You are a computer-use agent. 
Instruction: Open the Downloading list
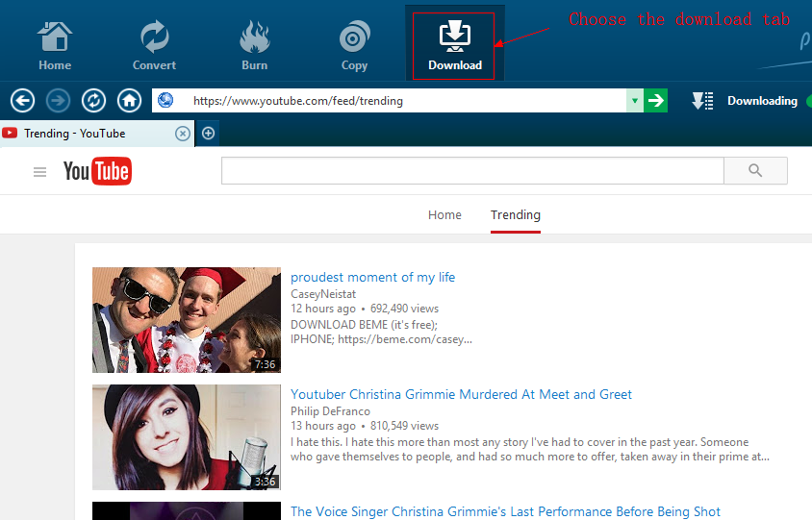pyautogui.click(x=762, y=101)
